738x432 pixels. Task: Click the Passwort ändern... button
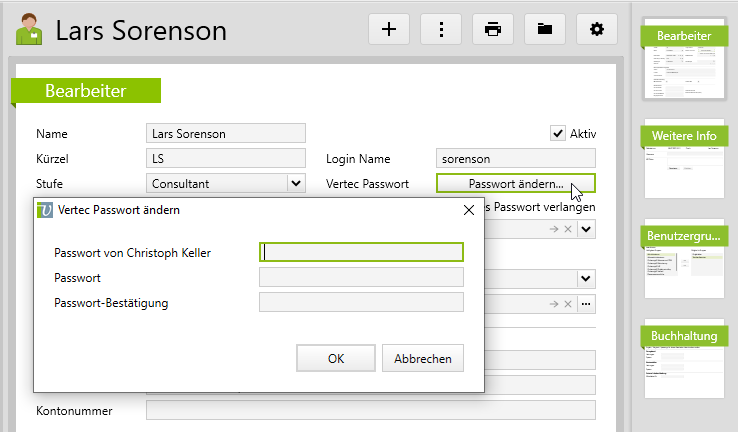pos(515,184)
